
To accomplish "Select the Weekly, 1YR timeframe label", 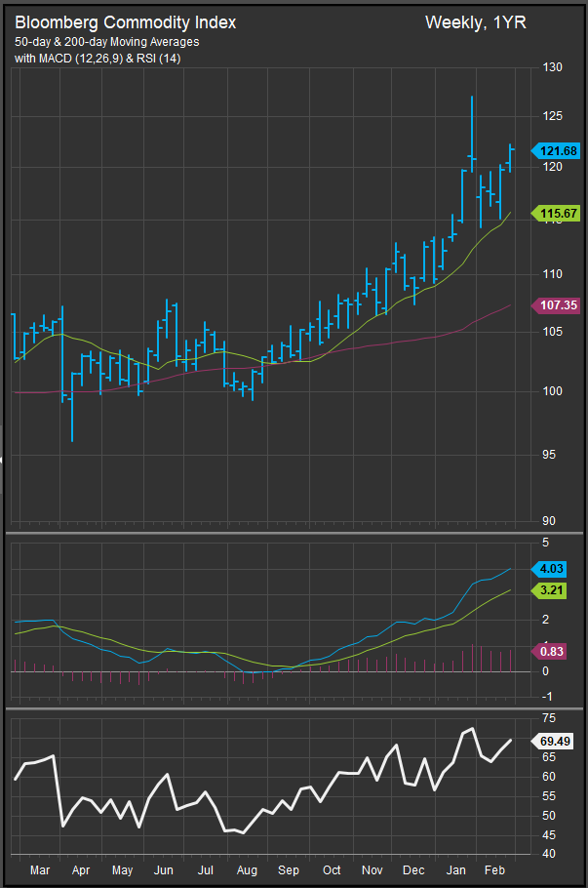I will point(475,22).
